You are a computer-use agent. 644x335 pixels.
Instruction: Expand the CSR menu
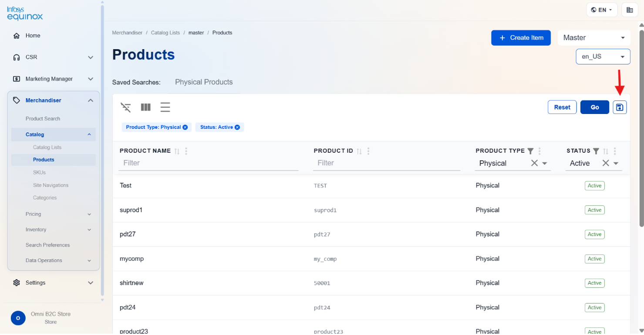(91, 57)
